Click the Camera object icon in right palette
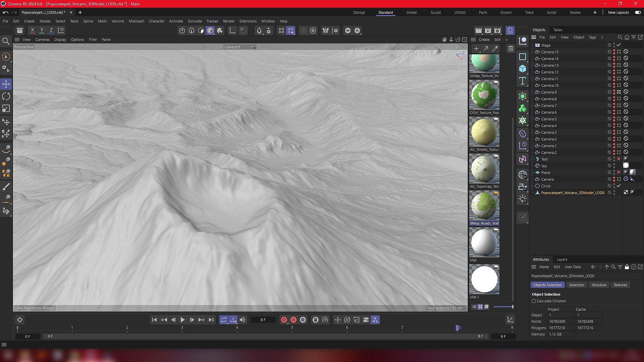644x362 pixels. 523,187
